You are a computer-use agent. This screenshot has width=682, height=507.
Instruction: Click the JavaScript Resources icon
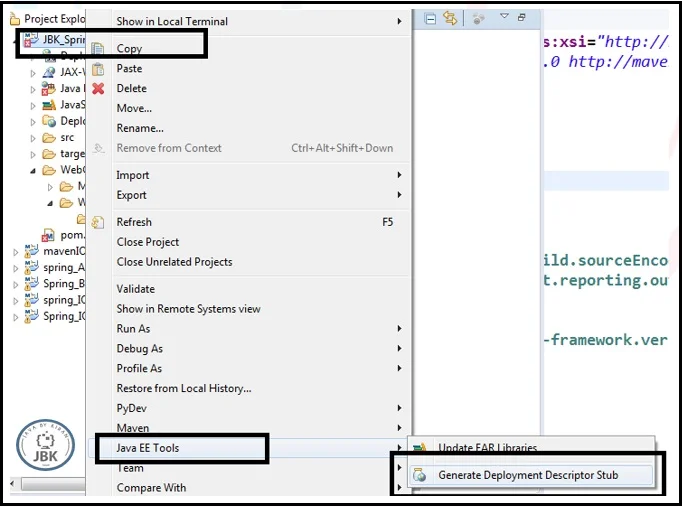[49, 105]
